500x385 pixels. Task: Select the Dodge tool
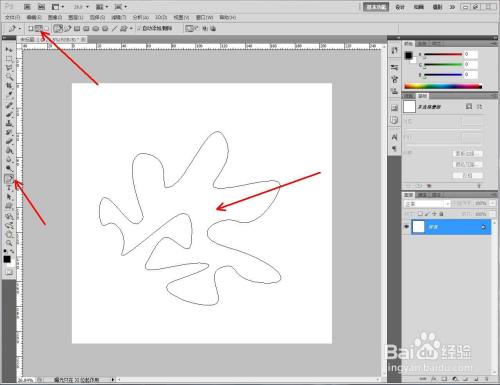tap(9, 169)
